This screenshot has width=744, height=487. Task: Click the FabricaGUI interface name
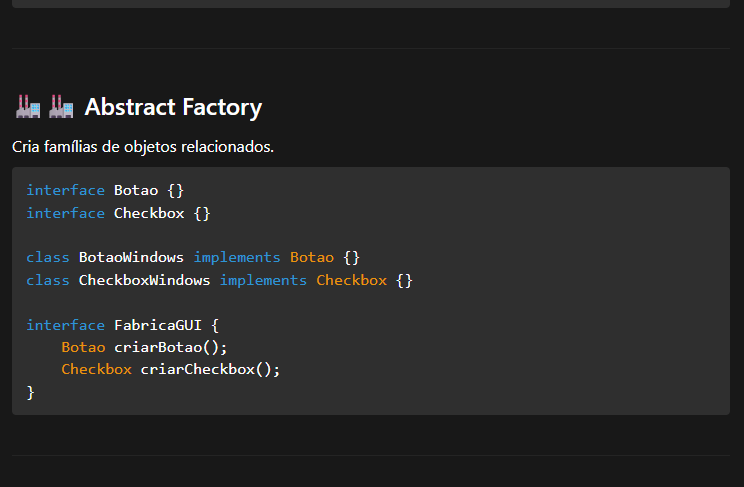click(157, 325)
